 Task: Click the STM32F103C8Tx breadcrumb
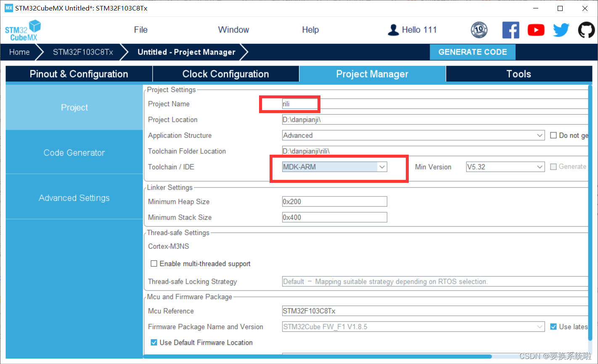point(83,52)
